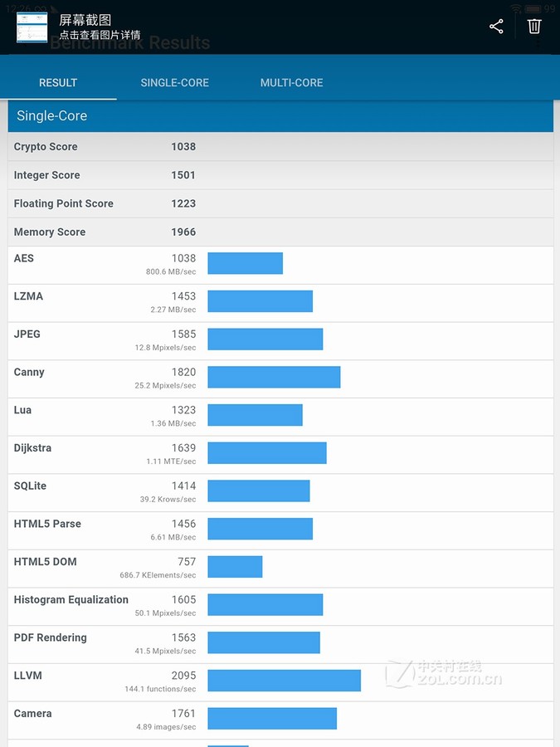Screen dimensions: 560x747
Task: Tap the Single-Core section header
Action: point(280,116)
